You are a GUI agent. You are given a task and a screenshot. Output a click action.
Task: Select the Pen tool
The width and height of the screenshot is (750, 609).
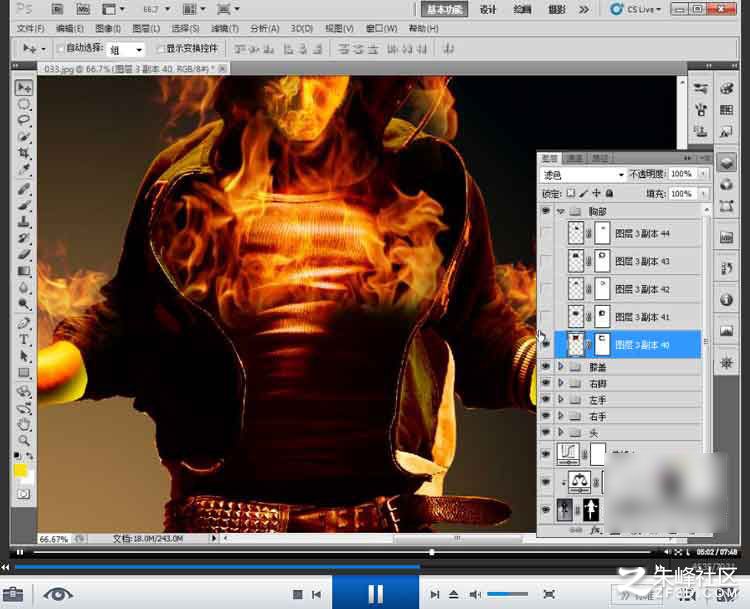pos(23,323)
